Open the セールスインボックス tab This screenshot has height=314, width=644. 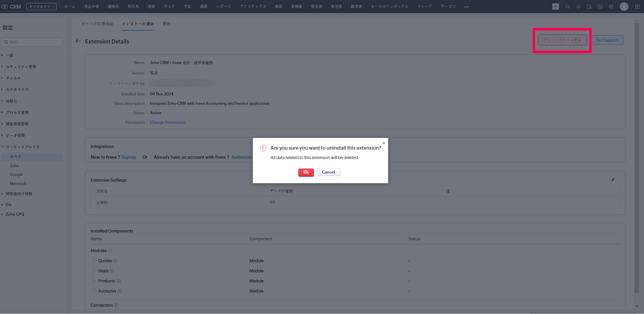[390, 7]
